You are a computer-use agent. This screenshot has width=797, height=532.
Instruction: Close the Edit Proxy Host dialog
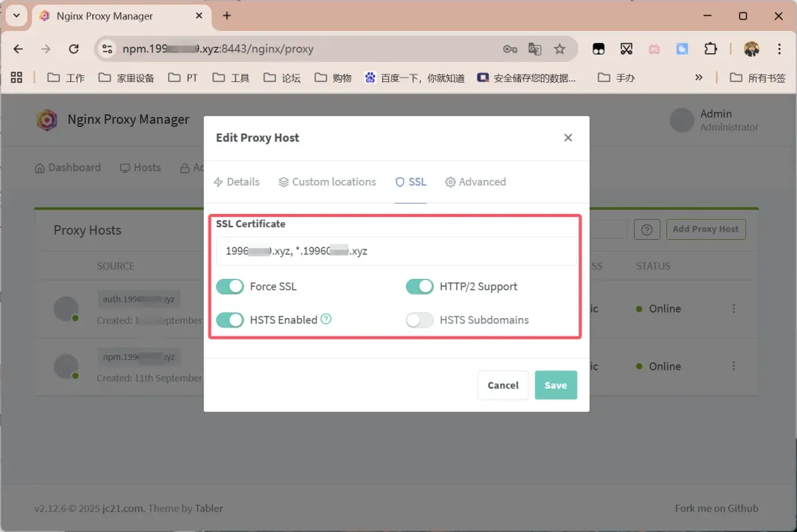point(567,138)
